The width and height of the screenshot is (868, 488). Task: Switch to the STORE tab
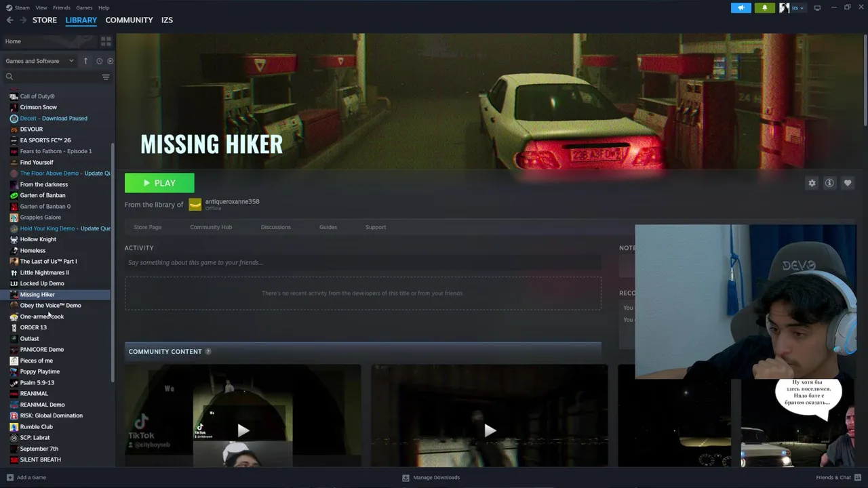tap(45, 20)
